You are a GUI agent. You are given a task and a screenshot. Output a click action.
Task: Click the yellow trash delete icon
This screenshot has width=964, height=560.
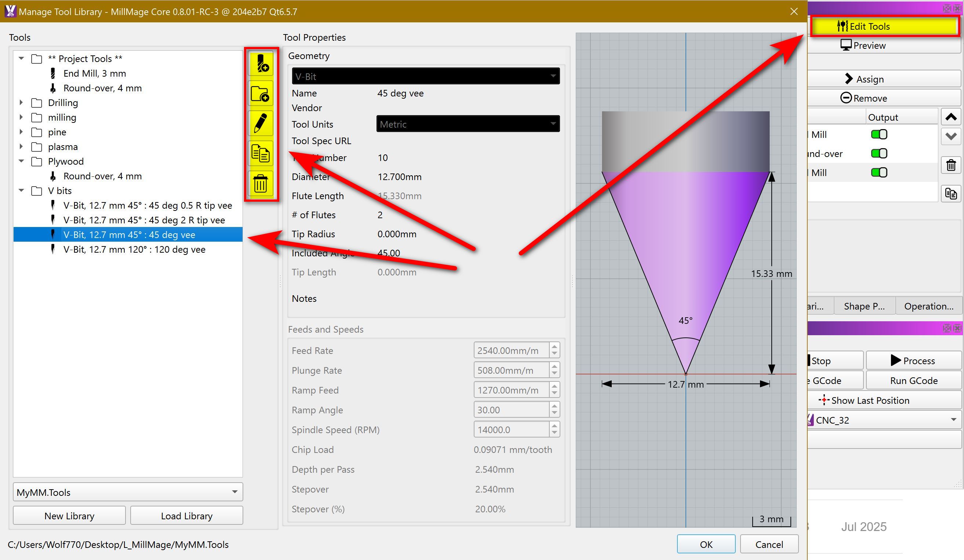261,184
